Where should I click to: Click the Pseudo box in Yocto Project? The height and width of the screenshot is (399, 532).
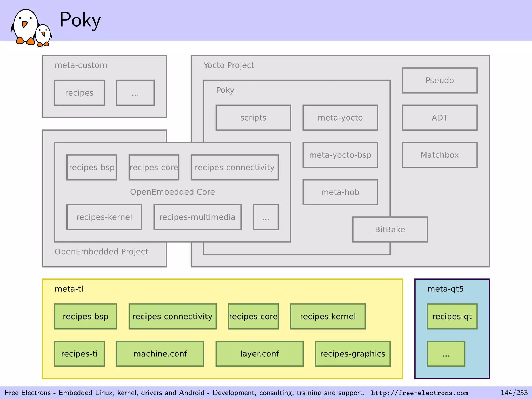[x=440, y=80]
